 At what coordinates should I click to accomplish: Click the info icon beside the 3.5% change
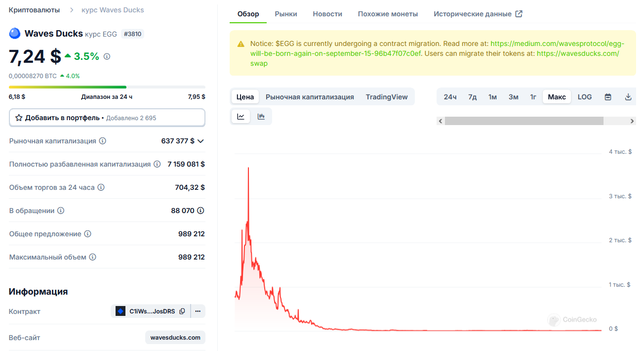tap(107, 56)
